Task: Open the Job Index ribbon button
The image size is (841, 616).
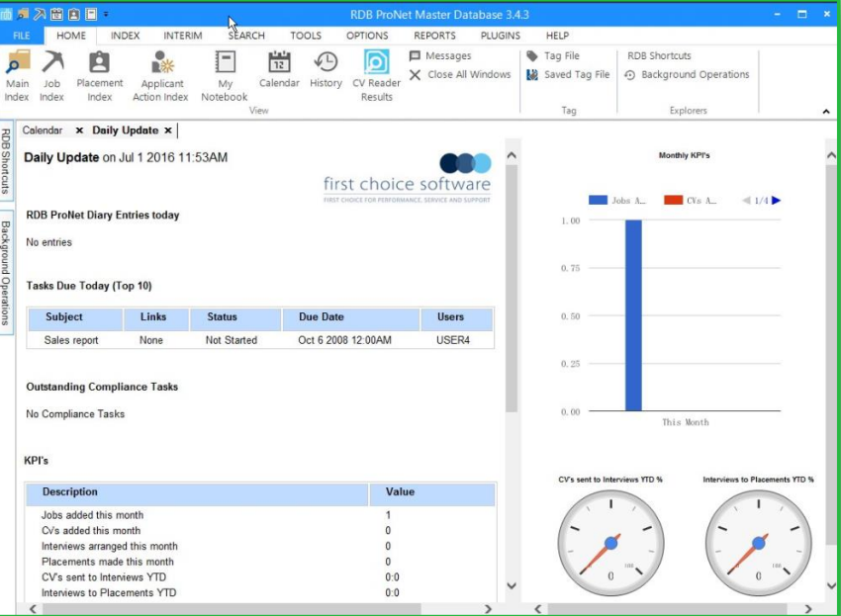Action: coord(52,75)
